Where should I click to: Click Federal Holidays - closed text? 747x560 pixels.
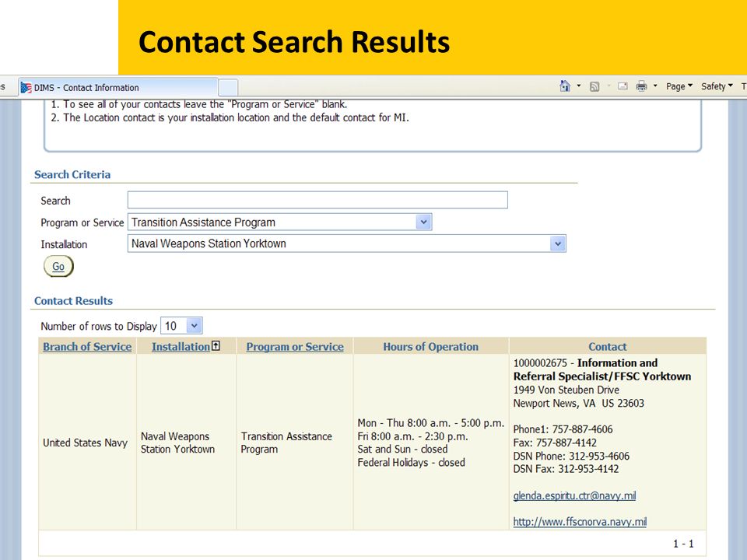pos(411,462)
